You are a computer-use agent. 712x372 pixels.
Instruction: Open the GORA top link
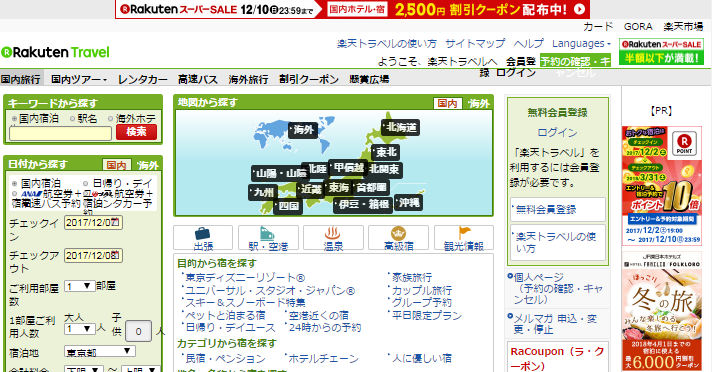(638, 27)
